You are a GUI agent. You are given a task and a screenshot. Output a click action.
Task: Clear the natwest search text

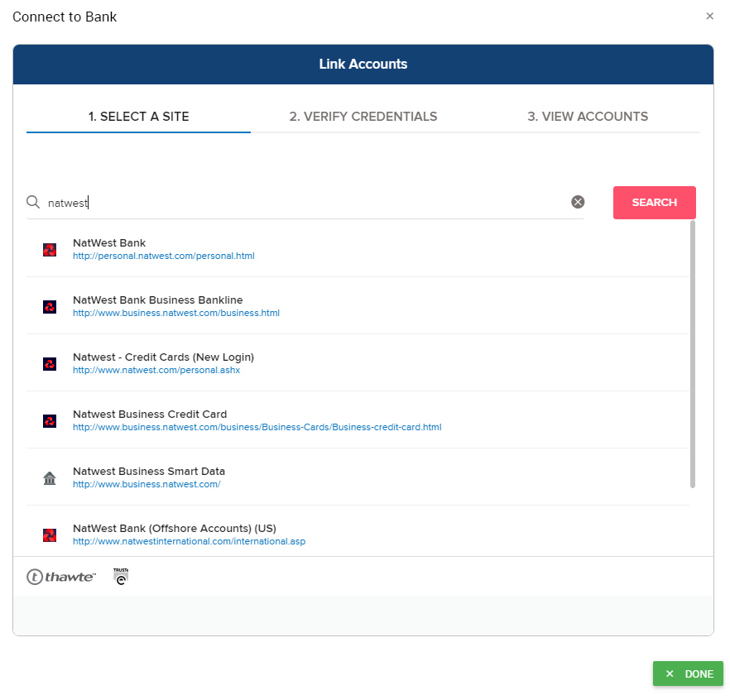pyautogui.click(x=578, y=202)
